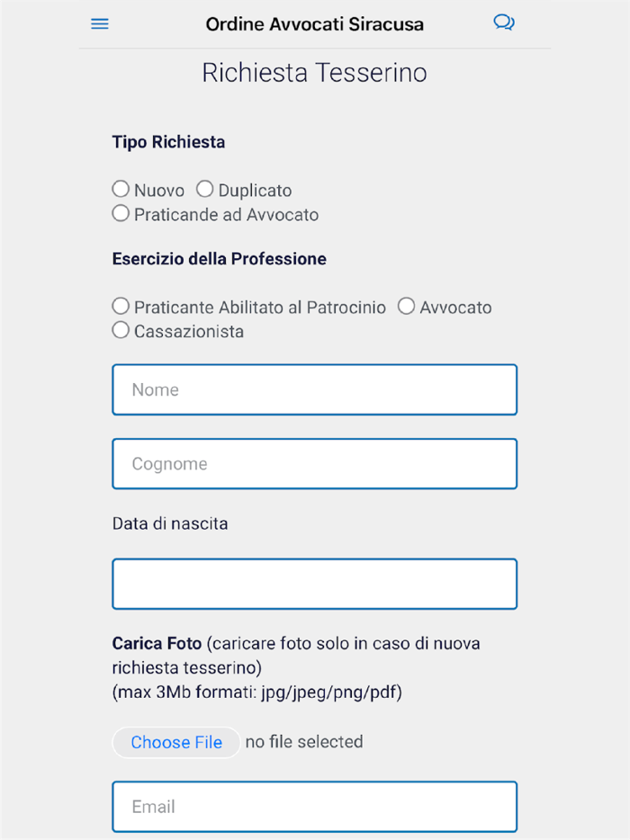Click the Tipo Richiesta section label

pos(168,142)
